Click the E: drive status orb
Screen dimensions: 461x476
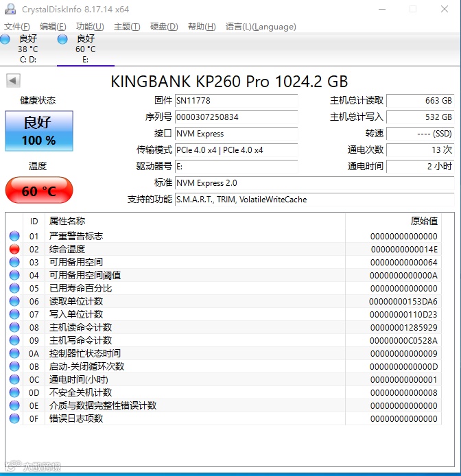pyautogui.click(x=62, y=39)
